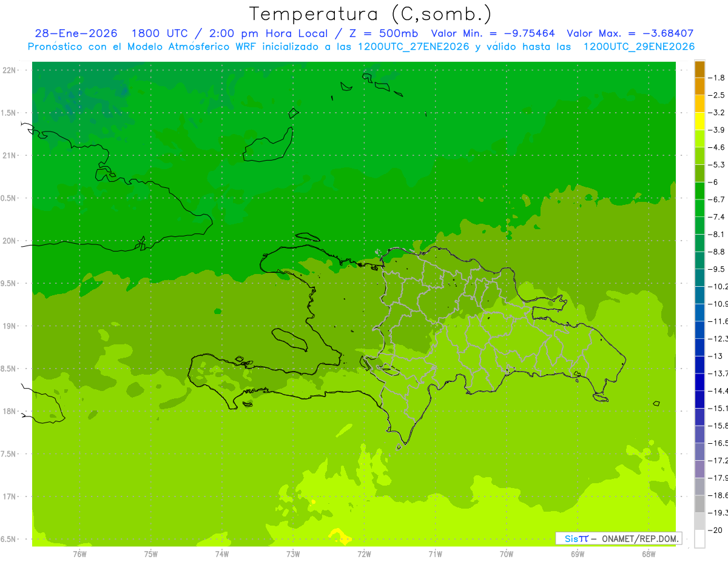
Task: Click the '17N' latitude label
Action: [x=9, y=497]
